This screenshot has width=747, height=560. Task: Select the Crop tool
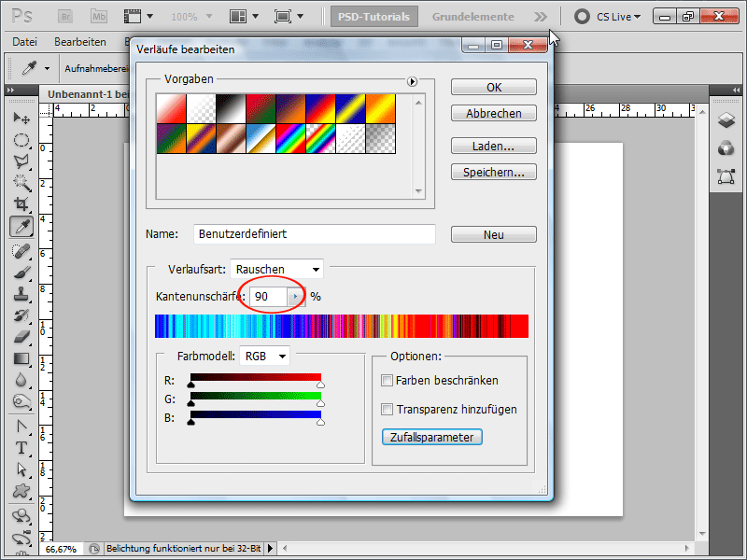pyautogui.click(x=21, y=204)
